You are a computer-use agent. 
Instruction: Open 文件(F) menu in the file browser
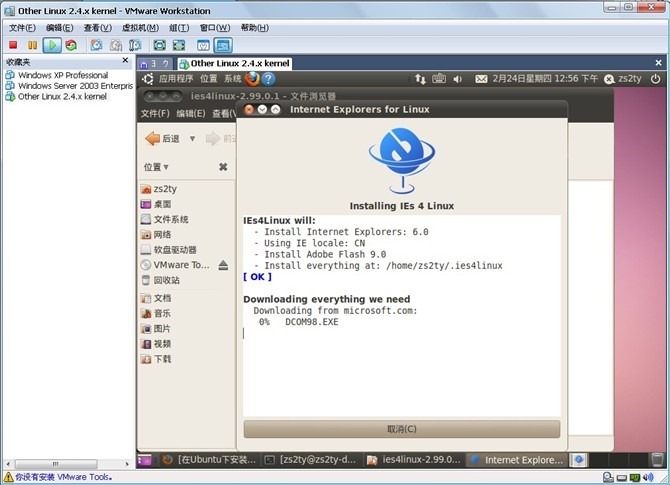(x=155, y=114)
